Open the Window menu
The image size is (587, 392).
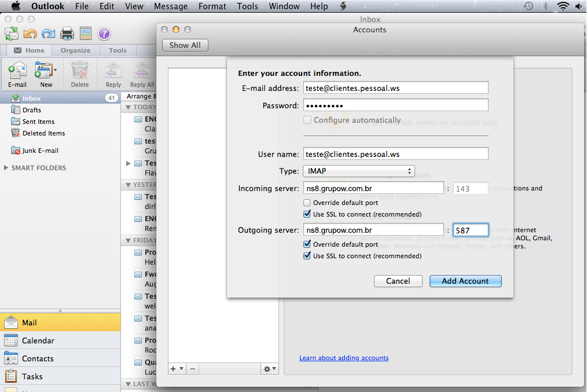284,6
